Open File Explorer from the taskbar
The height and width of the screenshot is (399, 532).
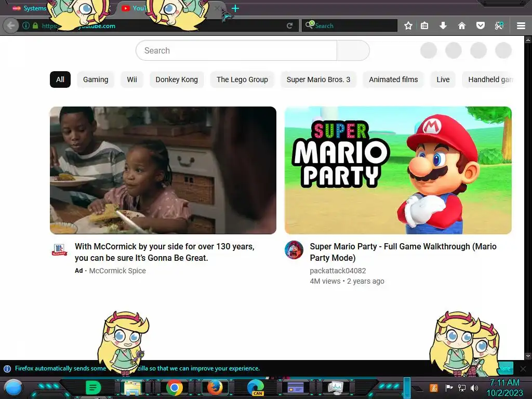coord(132,388)
